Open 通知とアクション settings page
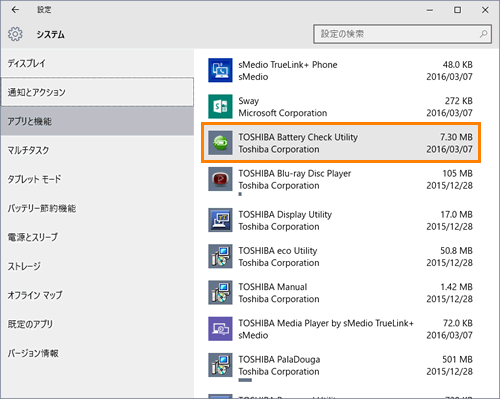Screen dimensions: 500x399 pyautogui.click(x=97, y=92)
